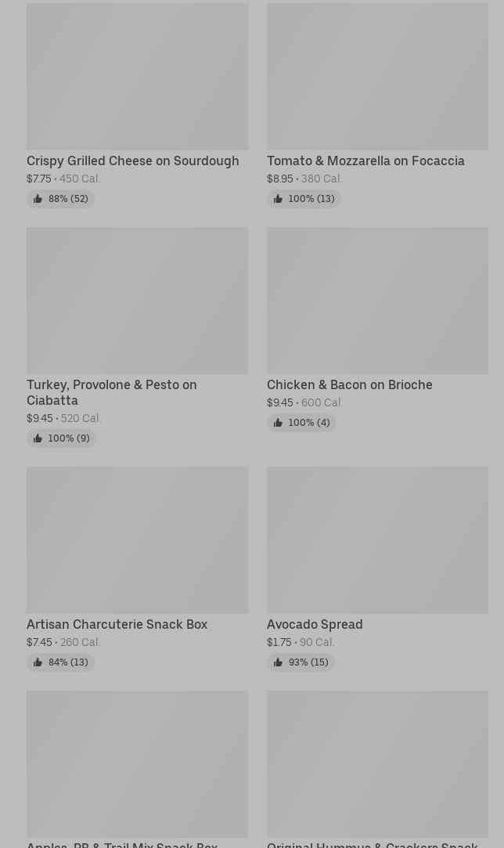Open Tomato & Mozzarella on Focaccia item
This screenshot has width=504, height=848.
click(365, 161)
